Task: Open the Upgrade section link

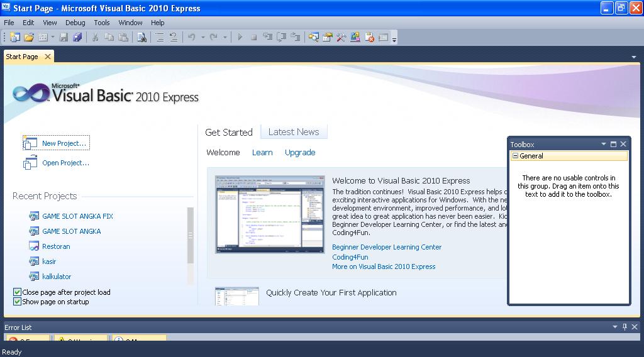Action: coord(300,152)
